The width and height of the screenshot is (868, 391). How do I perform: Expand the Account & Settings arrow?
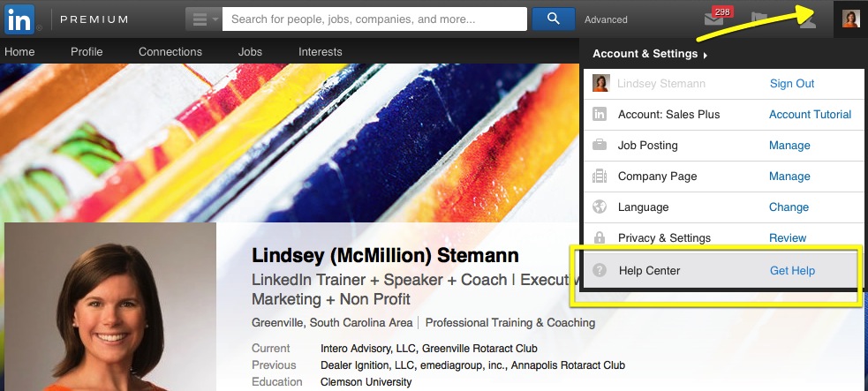click(706, 55)
